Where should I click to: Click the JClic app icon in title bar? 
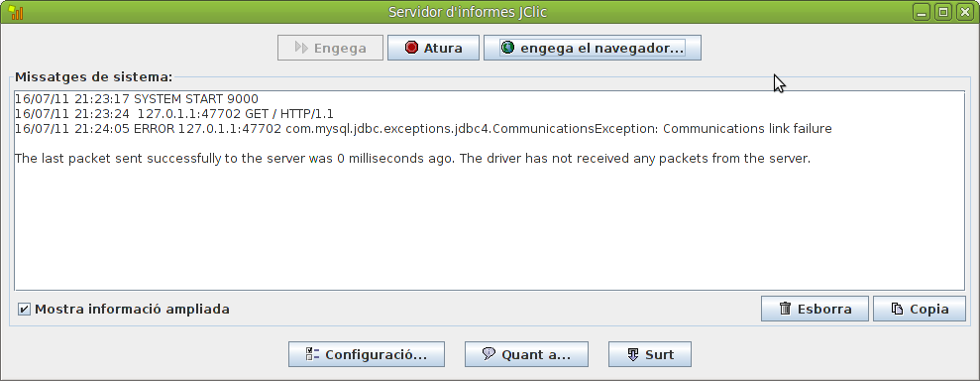click(15, 12)
